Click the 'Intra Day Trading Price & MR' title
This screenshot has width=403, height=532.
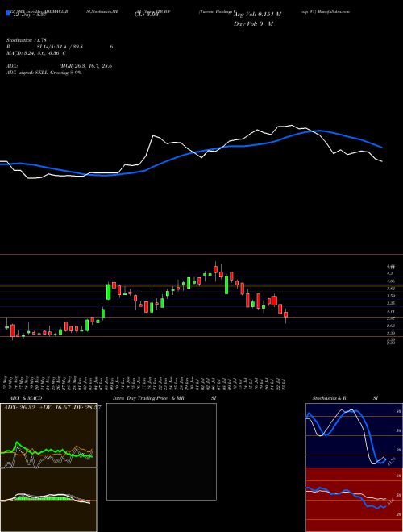(x=148, y=398)
